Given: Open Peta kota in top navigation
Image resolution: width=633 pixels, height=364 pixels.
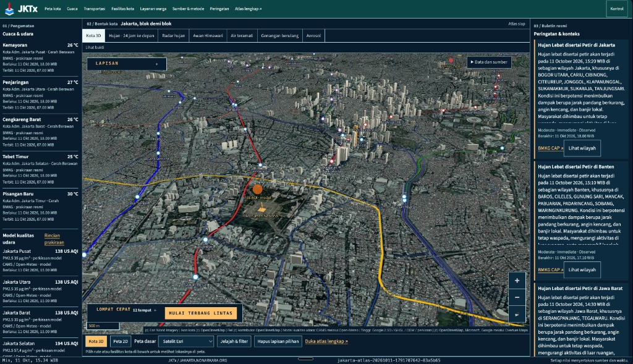Looking at the screenshot, I should [53, 9].
